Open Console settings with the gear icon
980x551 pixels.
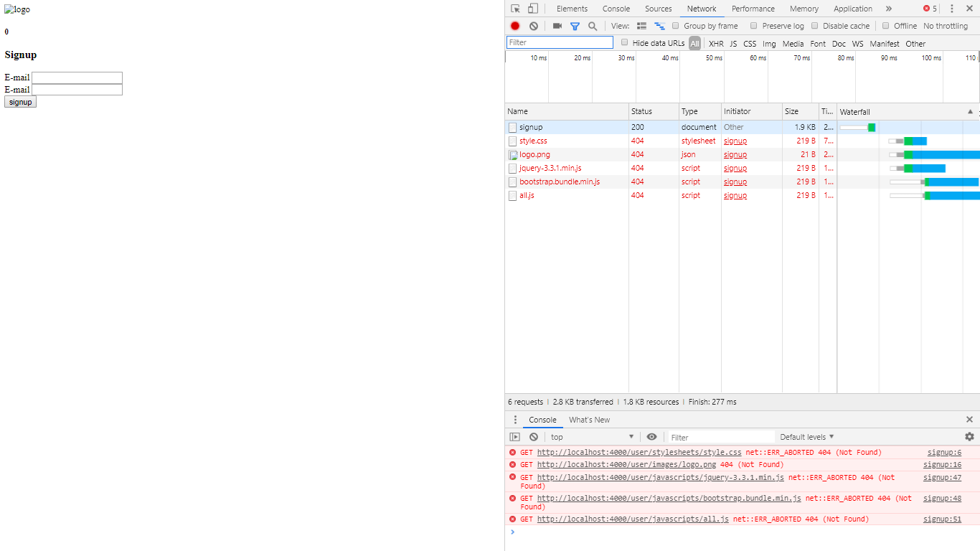[x=969, y=436]
